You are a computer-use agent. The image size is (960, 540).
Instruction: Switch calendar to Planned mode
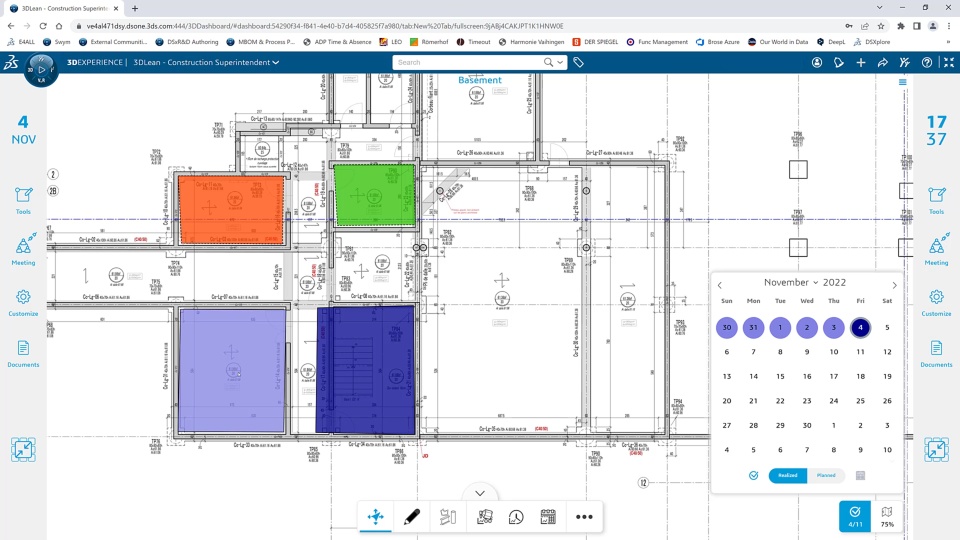pyautogui.click(x=826, y=475)
